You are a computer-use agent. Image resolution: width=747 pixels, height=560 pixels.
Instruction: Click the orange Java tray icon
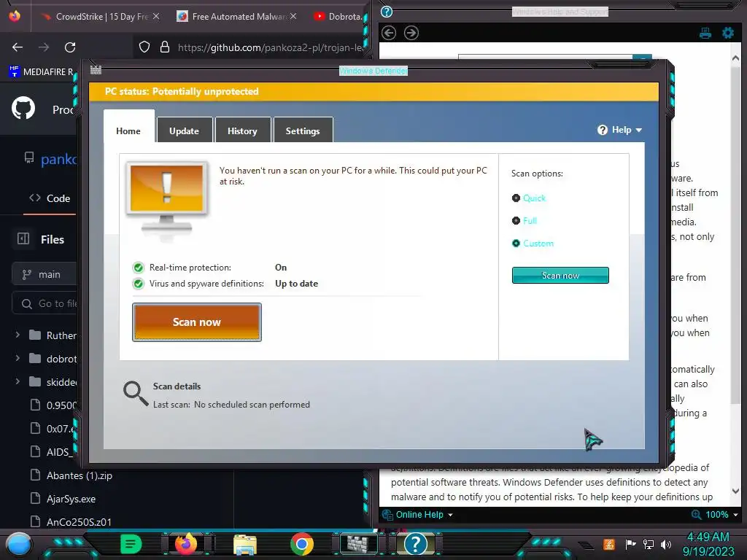(x=609, y=544)
